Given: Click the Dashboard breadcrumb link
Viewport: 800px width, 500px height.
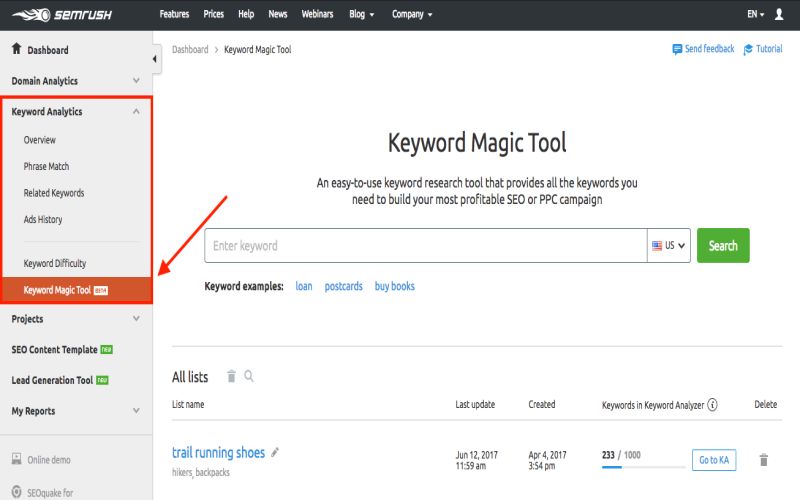Looking at the screenshot, I should tap(190, 49).
